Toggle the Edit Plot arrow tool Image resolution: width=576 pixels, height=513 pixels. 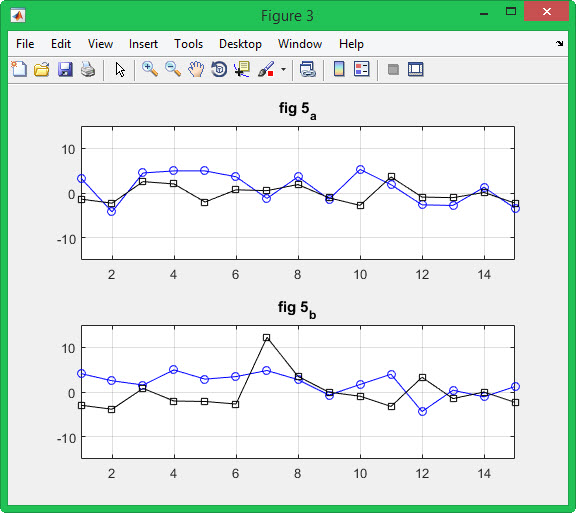click(120, 69)
